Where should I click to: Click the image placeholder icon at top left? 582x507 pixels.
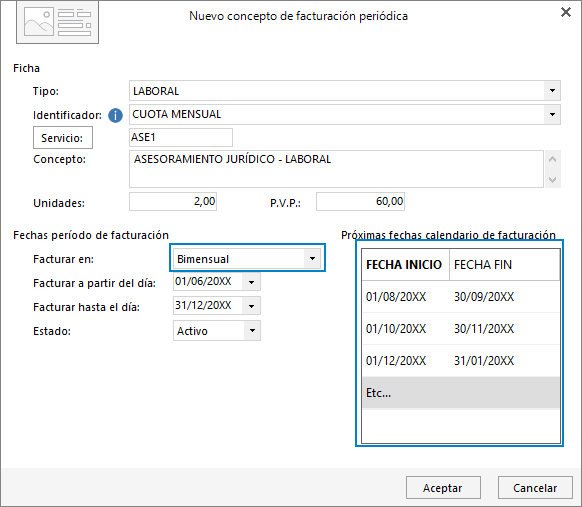[58, 23]
